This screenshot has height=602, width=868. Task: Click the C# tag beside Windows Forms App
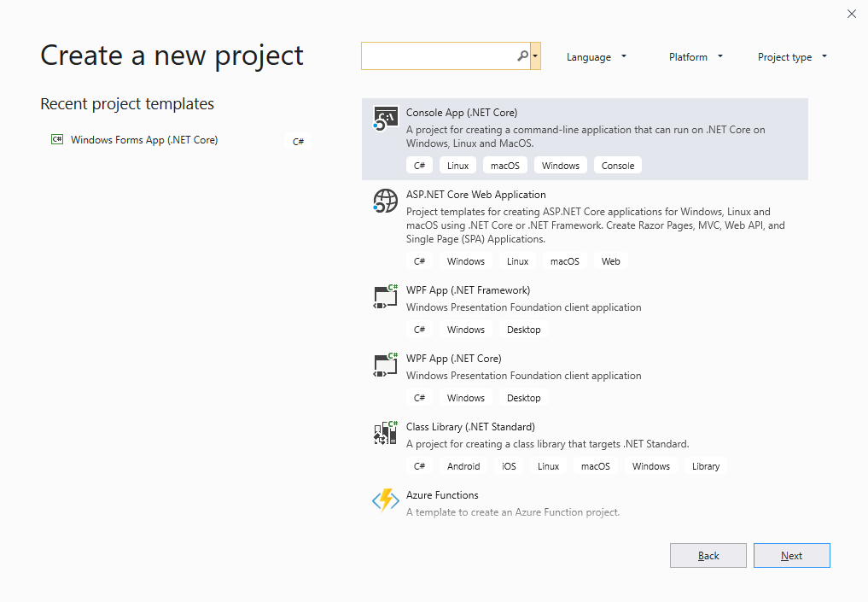[x=298, y=141]
